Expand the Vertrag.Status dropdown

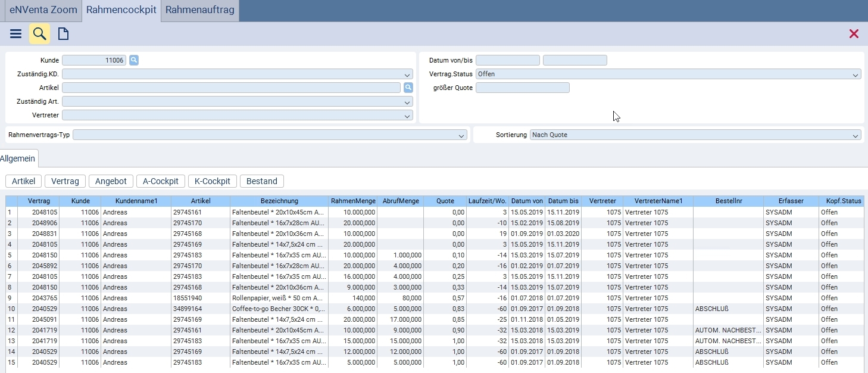855,74
